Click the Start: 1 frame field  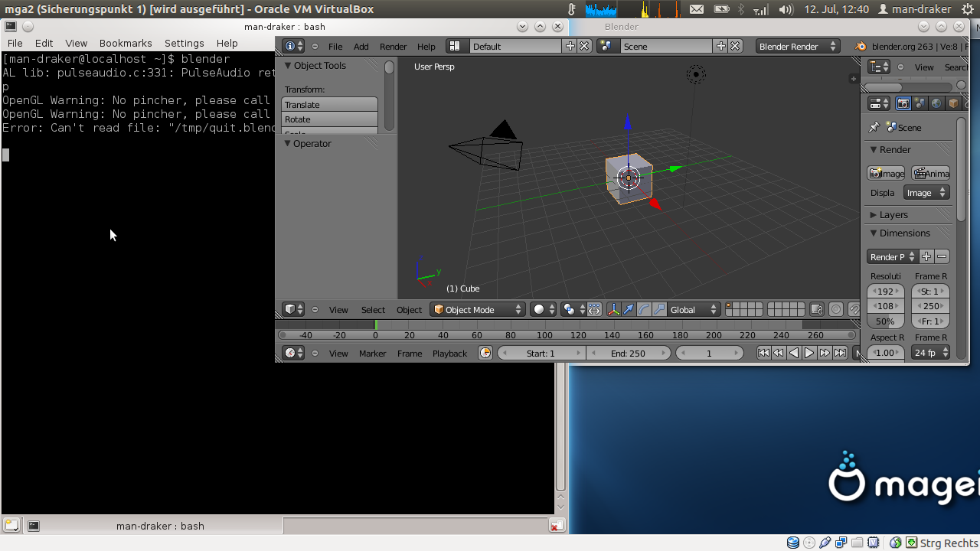click(x=541, y=353)
